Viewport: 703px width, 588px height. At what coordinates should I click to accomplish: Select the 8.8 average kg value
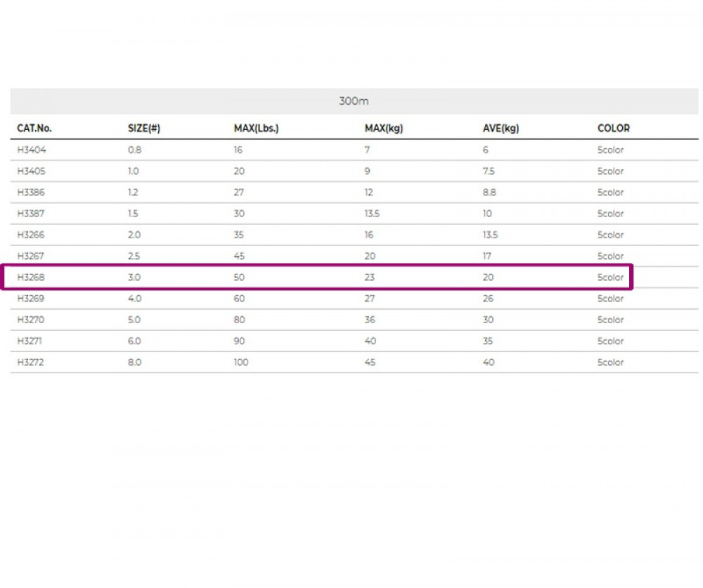pos(489,192)
